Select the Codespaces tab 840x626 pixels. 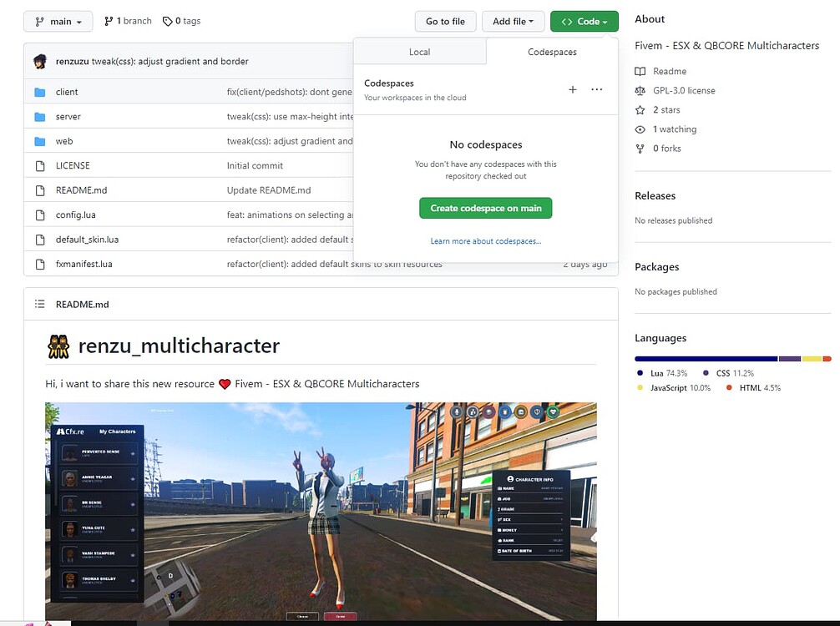(551, 51)
